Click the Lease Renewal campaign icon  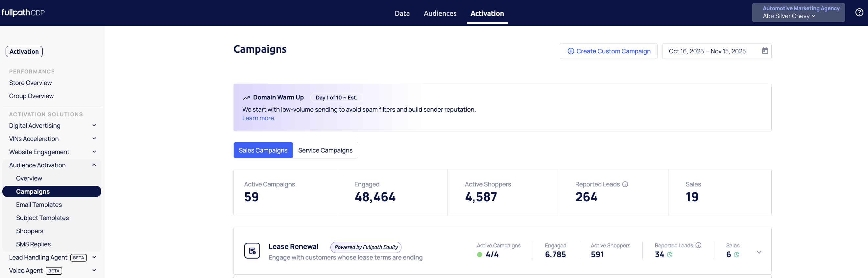[252, 251]
